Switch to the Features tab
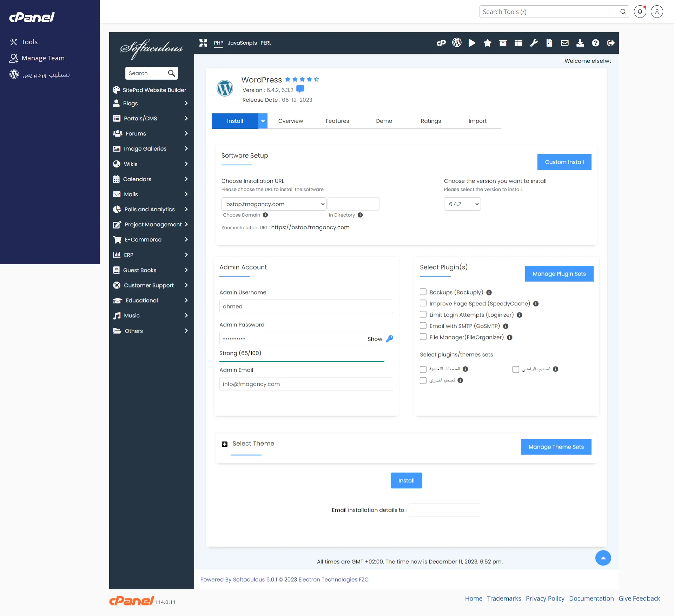This screenshot has width=674, height=616. point(337,121)
